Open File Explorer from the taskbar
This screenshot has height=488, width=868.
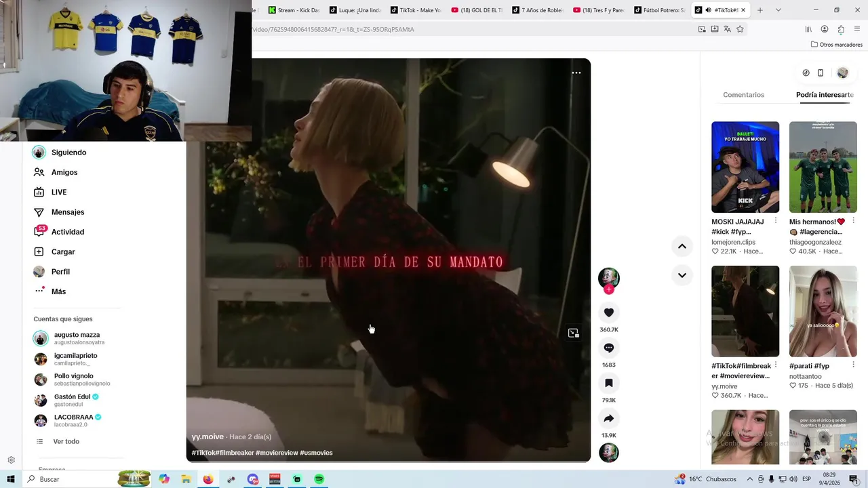pos(186,479)
